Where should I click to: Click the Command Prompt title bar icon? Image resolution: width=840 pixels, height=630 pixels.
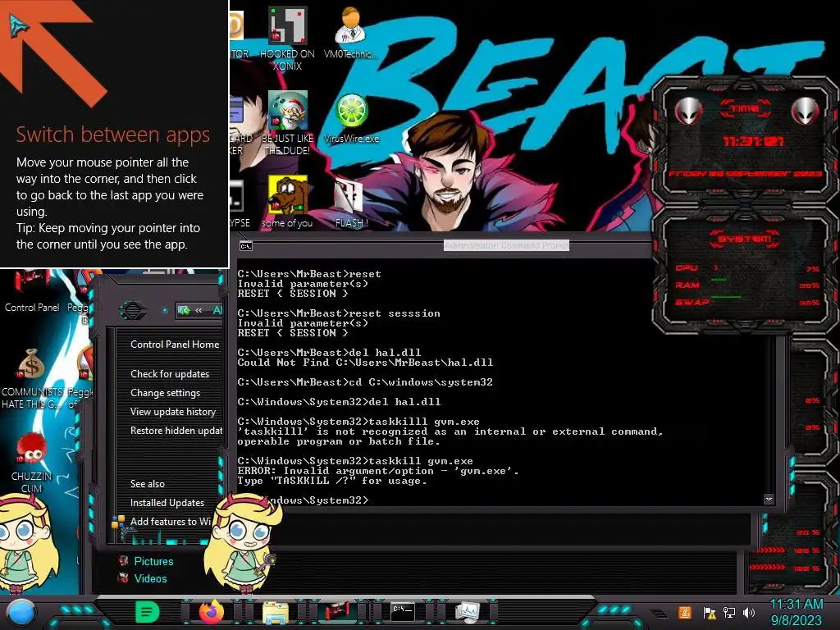246,246
